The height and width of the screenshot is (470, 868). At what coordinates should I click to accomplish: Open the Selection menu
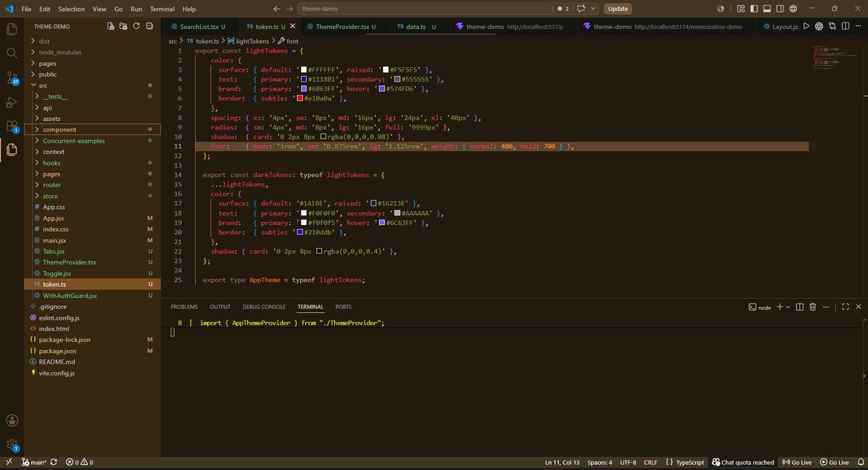coord(71,9)
